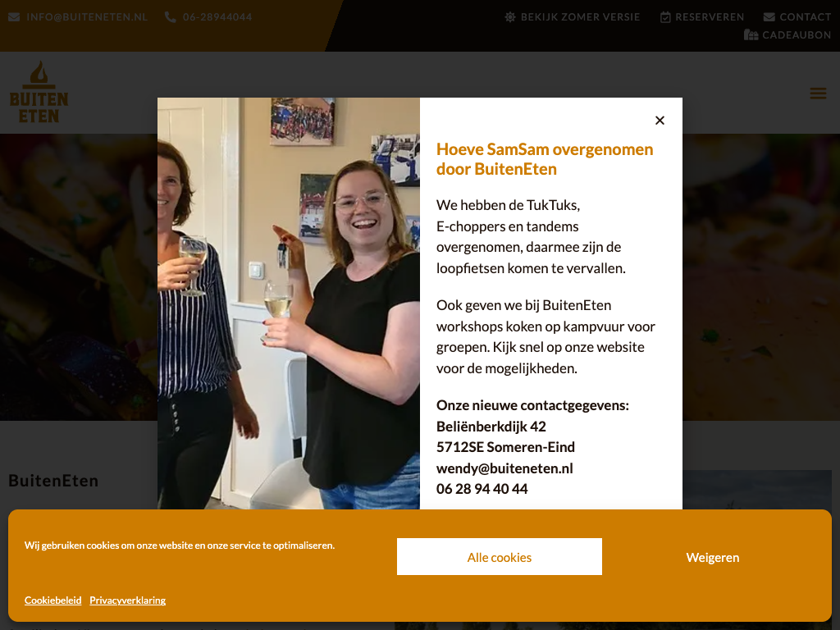840x630 pixels.
Task: Open the hamburger menu icon
Action: 818,94
